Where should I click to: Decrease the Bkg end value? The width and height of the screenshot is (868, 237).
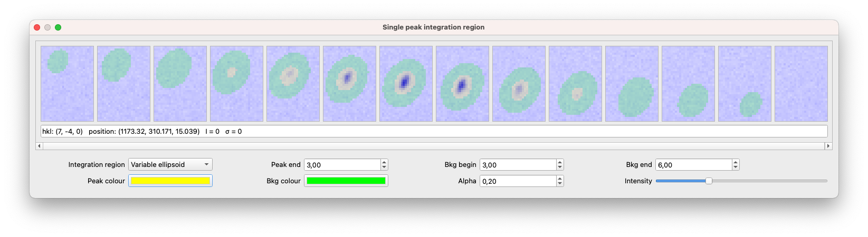(x=736, y=167)
